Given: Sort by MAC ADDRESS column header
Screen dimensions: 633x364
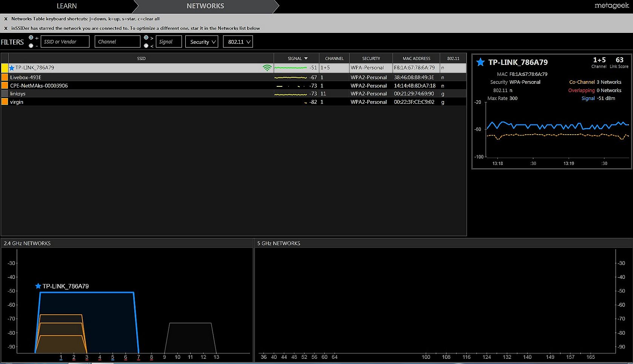Looking at the screenshot, I should coord(416,58).
